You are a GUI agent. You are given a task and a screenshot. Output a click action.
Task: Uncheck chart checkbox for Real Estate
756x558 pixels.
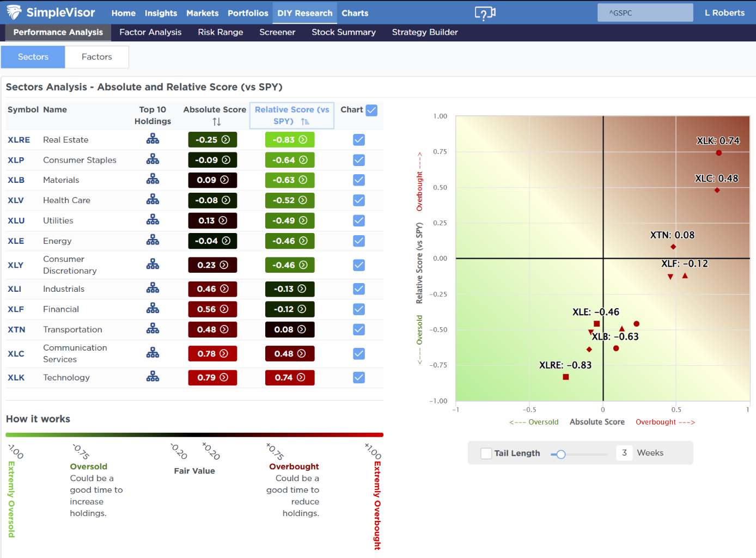[x=359, y=139]
